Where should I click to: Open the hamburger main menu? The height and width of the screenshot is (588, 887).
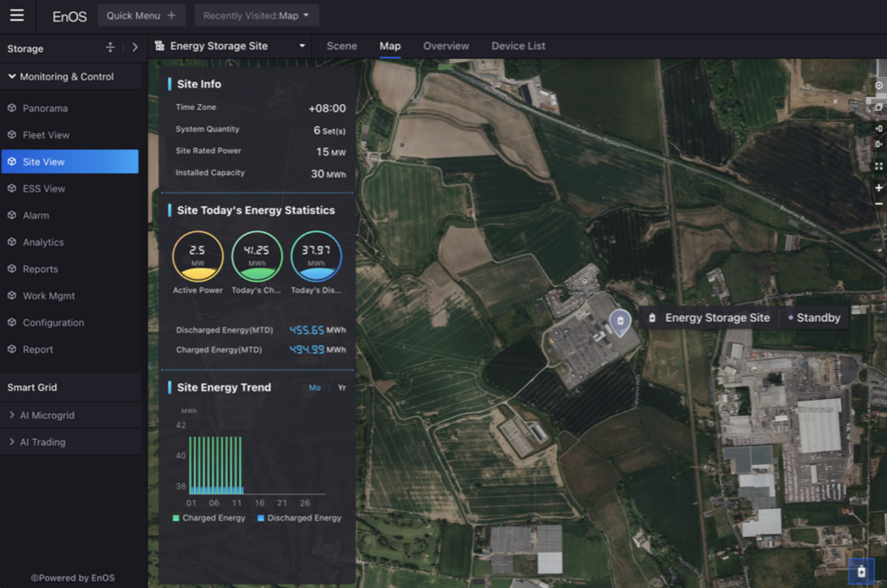(16, 16)
